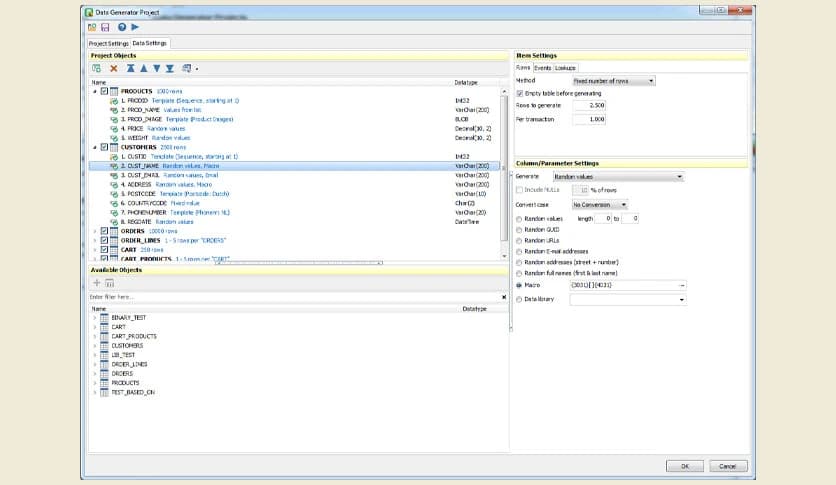The height and width of the screenshot is (485, 836).
Task: Choose the Data library radio button
Action: click(519, 300)
